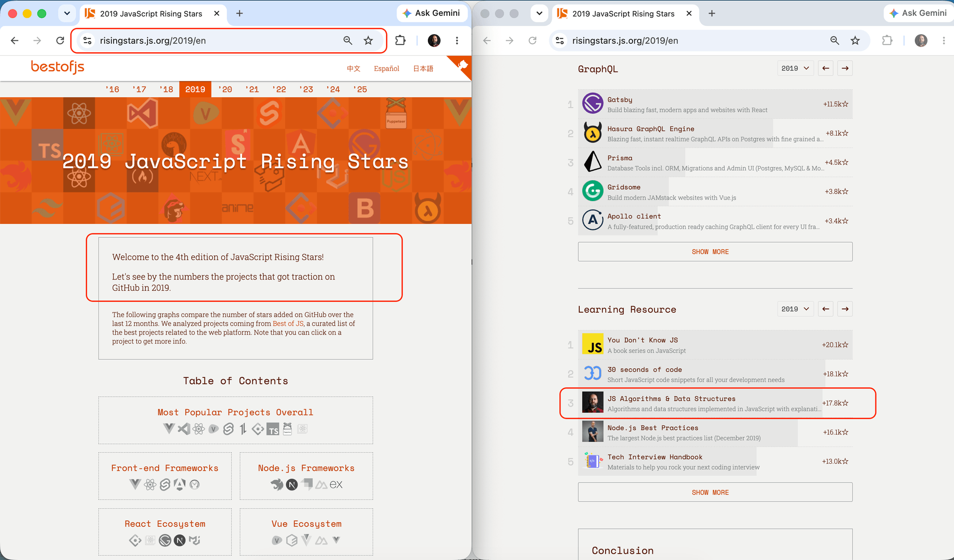
Task: Open a new tab in right window
Action: pos(712,13)
